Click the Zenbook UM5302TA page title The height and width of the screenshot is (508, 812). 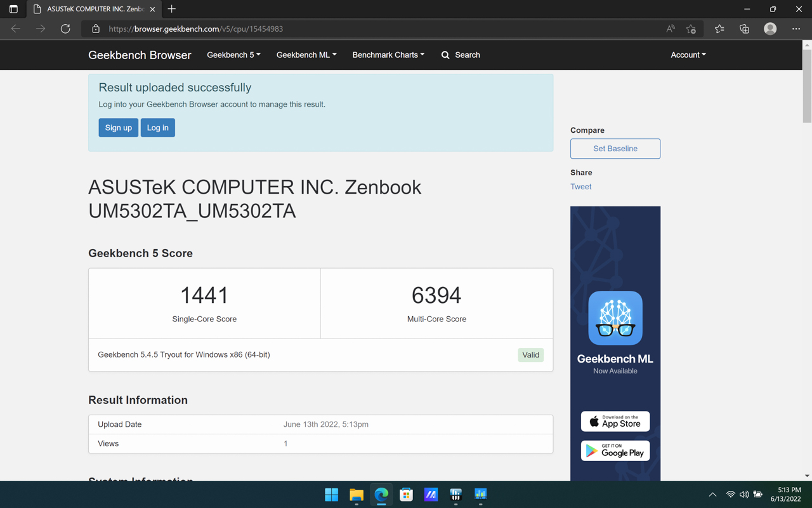[x=255, y=199]
